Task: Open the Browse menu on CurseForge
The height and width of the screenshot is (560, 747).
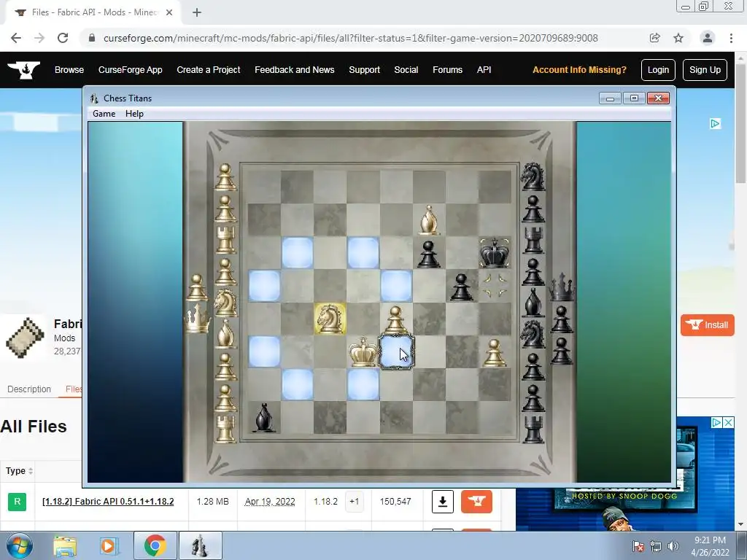Action: pos(69,69)
